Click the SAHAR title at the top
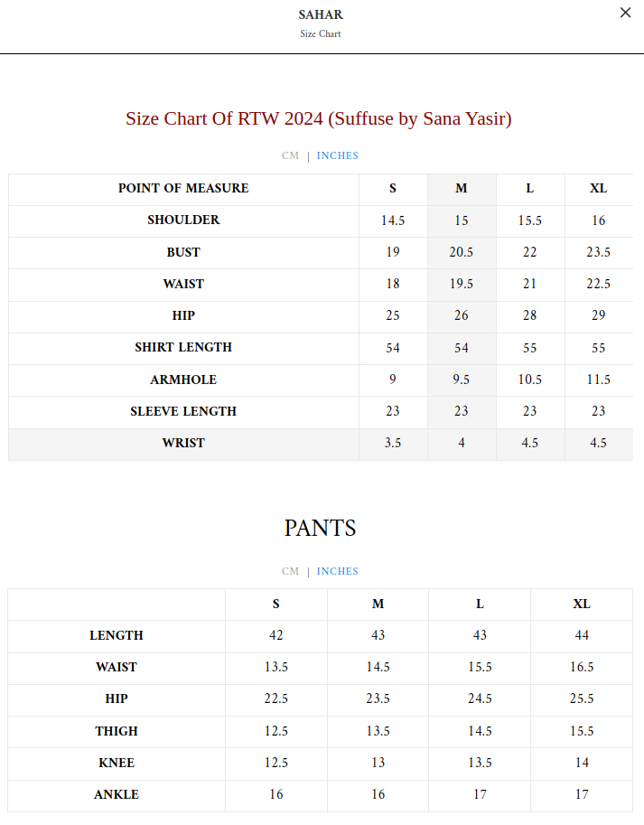 coord(321,15)
